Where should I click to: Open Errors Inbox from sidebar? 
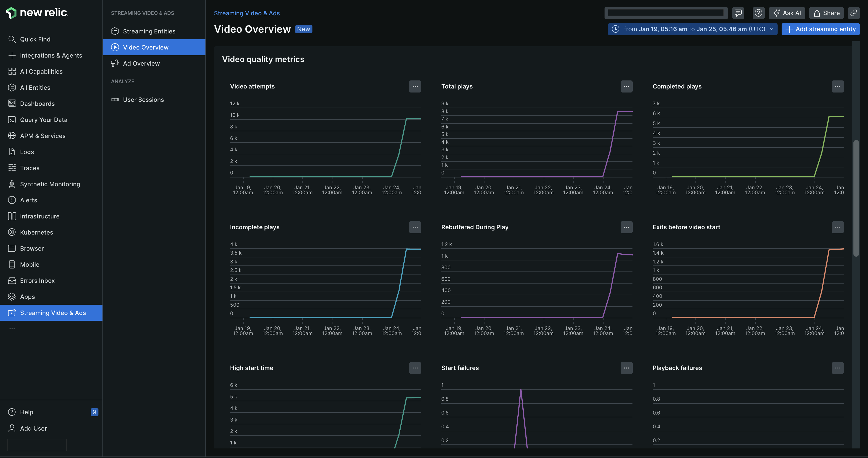point(37,281)
